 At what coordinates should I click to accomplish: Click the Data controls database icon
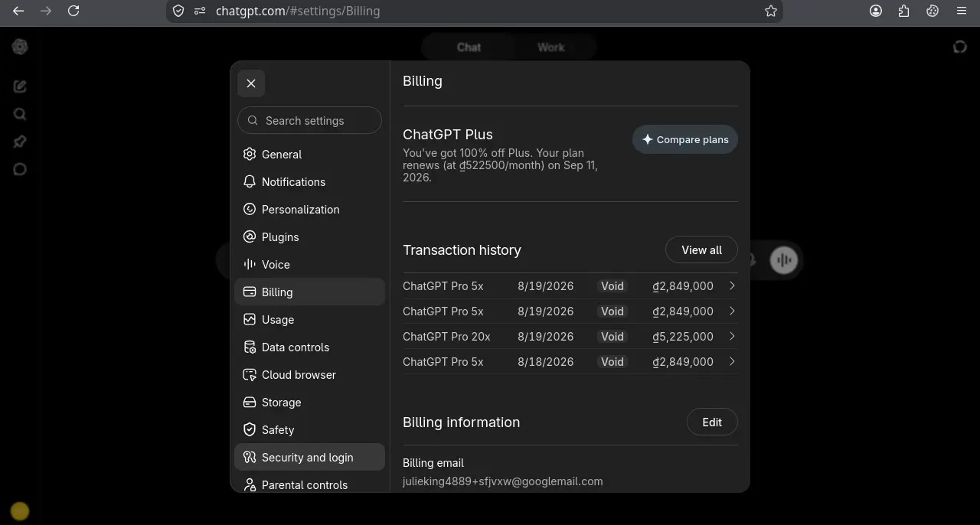pos(249,347)
